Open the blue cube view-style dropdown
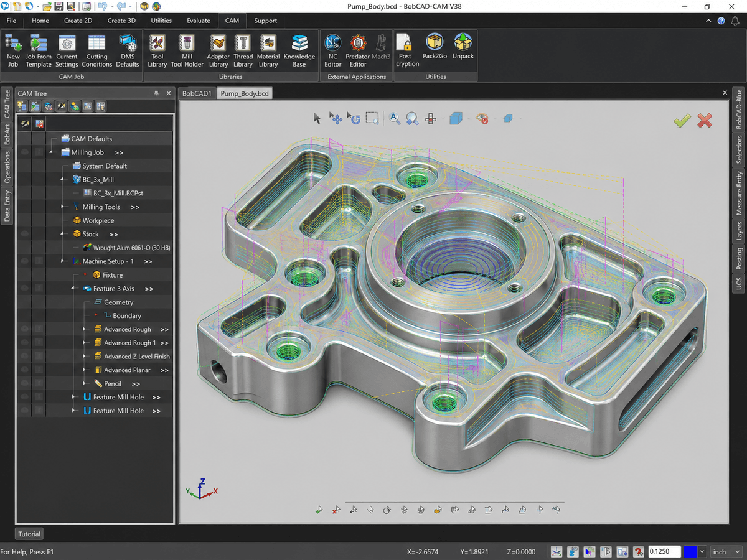 457,118
